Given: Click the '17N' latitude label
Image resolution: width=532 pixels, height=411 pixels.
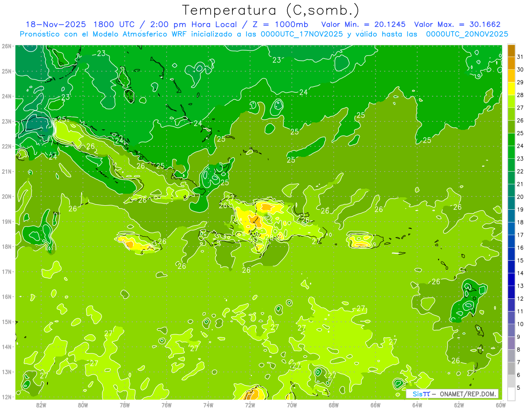Looking at the screenshot, I should (7, 272).
